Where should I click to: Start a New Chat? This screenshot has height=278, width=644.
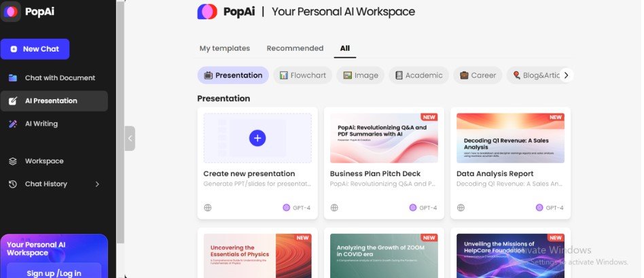35,49
